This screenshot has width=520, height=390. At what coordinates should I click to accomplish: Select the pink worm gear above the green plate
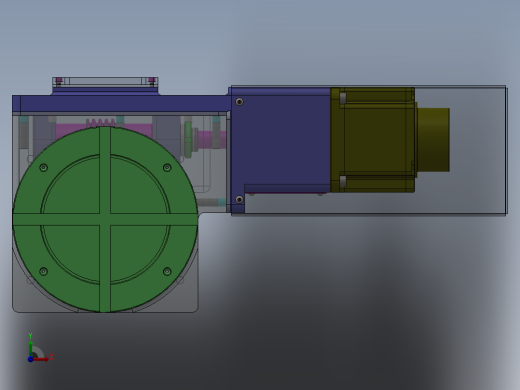coord(101,122)
